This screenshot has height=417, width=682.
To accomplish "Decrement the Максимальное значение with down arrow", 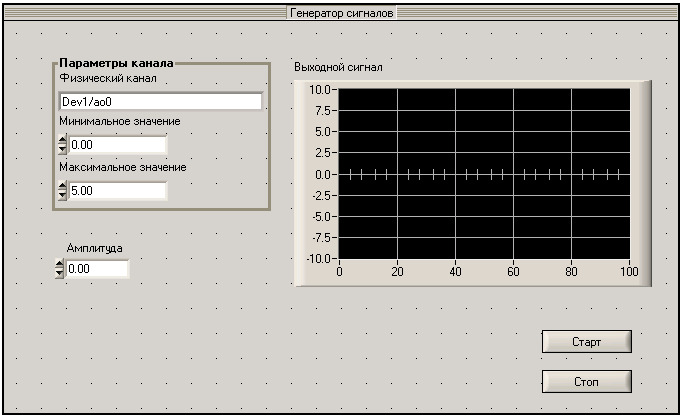I will tap(62, 195).
